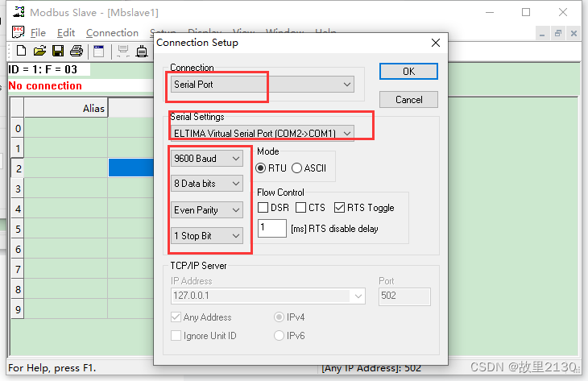
Task: Click the 'No connection' status text
Action: coord(45,85)
